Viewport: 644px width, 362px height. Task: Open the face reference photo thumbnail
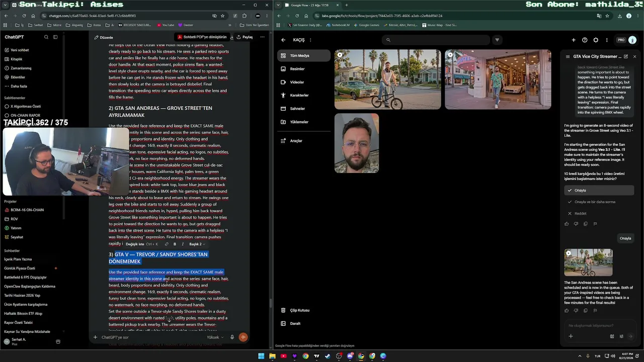[x=357, y=143]
